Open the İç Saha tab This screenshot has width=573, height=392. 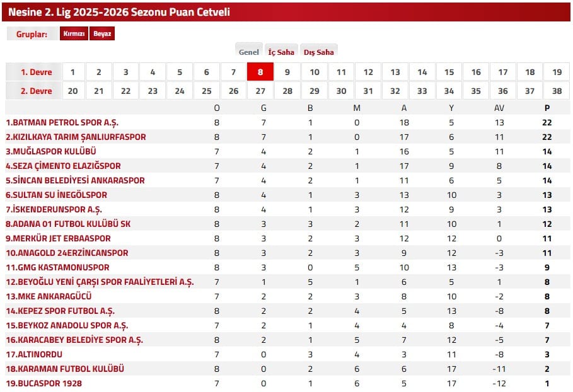point(281,52)
